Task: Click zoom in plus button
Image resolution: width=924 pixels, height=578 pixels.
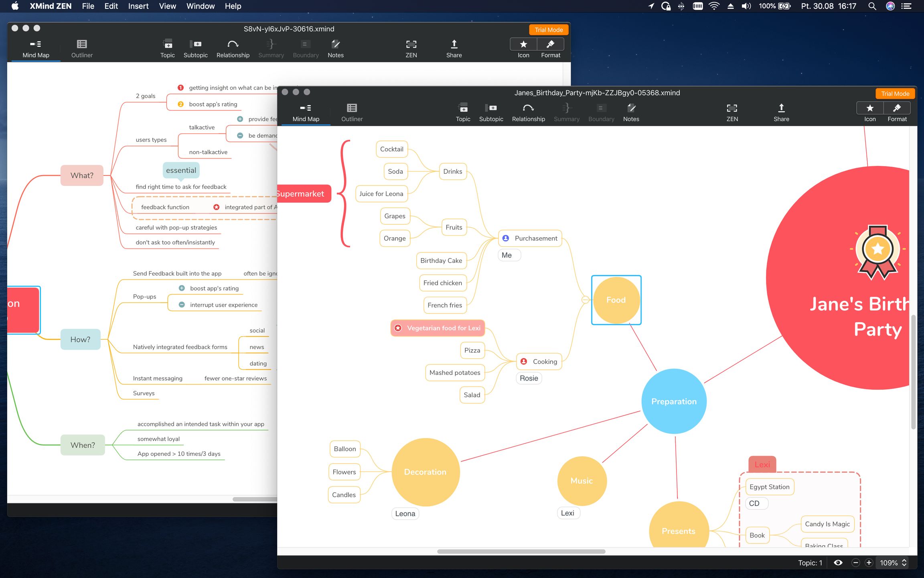Action: [869, 563]
